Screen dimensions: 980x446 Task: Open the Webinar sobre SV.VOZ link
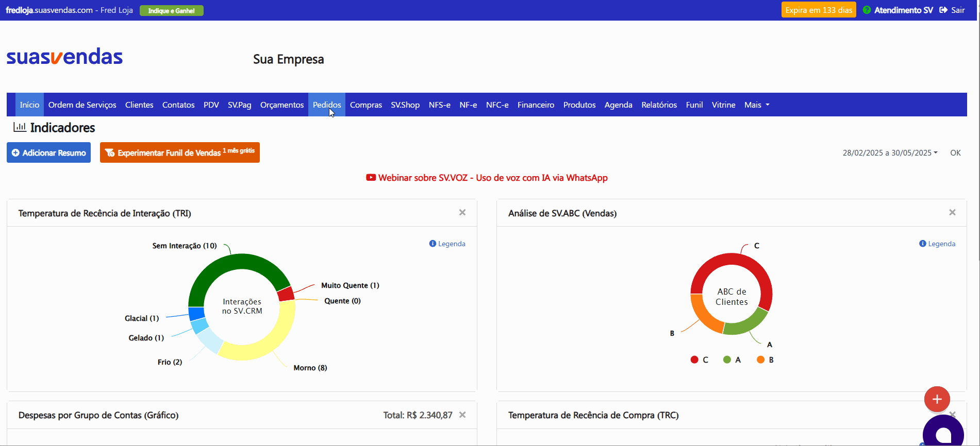(x=493, y=178)
